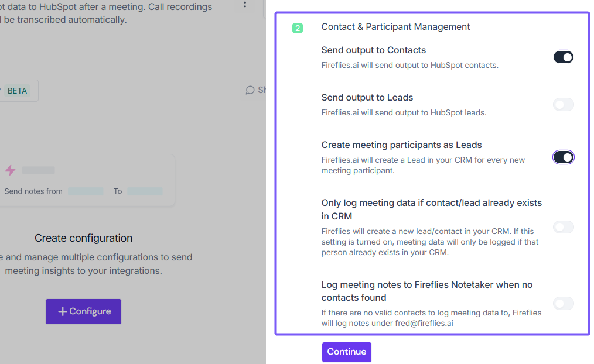Enable only log if contact/lead exists toggle
The width and height of the screenshot is (594, 364).
click(563, 227)
